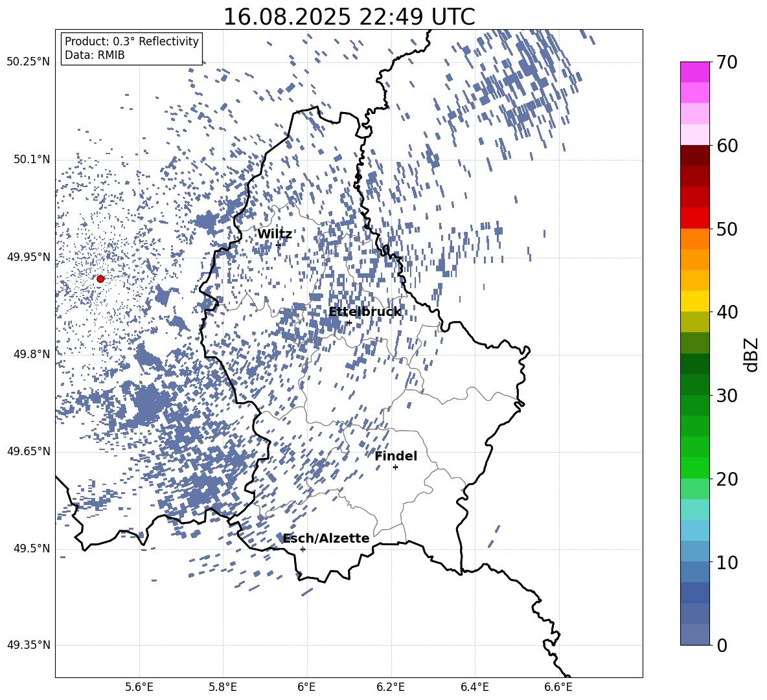This screenshot has width=767, height=700.
Task: Click the Esch/Alzette city label
Action: click(x=326, y=539)
